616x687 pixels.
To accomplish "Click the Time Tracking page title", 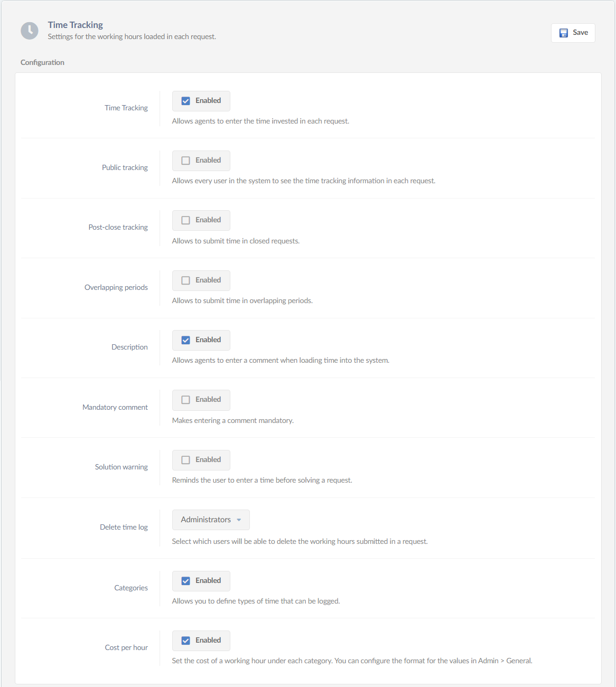I will pos(76,24).
